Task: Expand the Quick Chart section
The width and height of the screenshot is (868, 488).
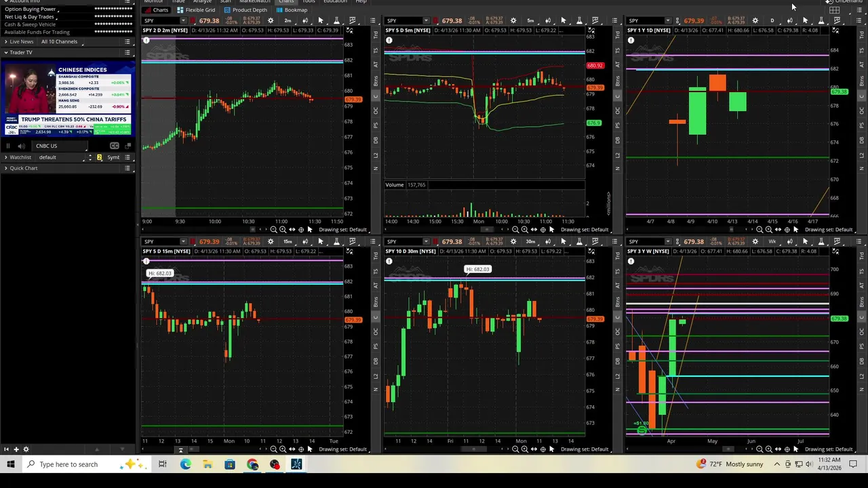Action: (x=5, y=168)
